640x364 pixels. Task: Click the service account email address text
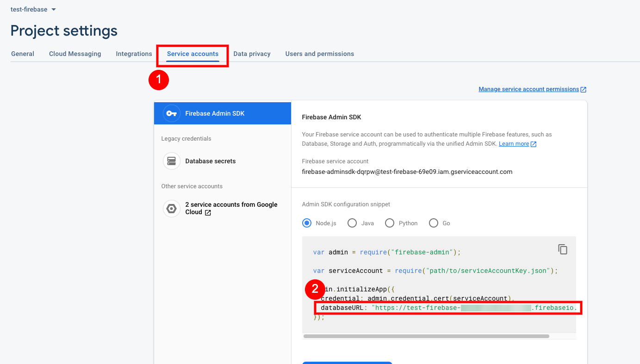407,172
